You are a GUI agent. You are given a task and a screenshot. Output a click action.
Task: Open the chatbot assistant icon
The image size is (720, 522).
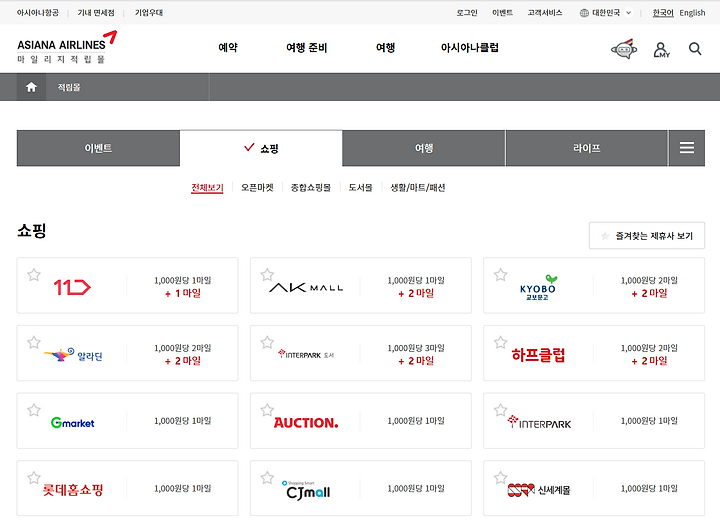(x=624, y=49)
